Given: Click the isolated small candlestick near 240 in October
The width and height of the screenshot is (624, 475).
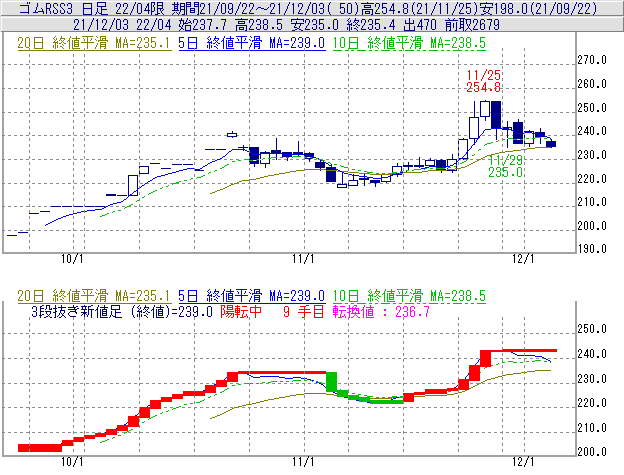Looking at the screenshot, I should pos(232,135).
